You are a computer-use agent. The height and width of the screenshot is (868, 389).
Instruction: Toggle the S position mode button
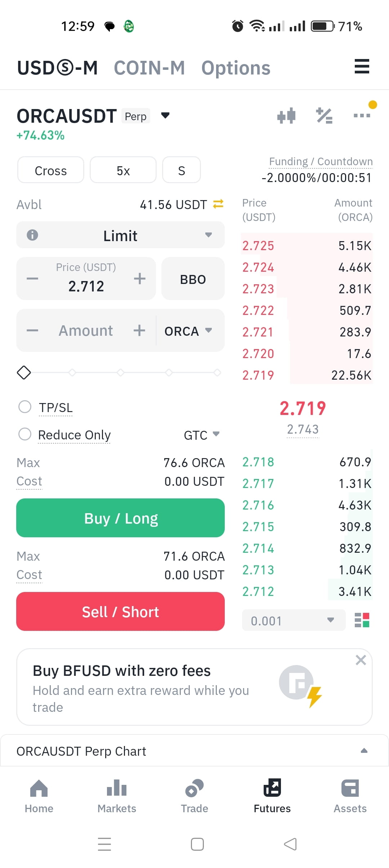pyautogui.click(x=182, y=170)
